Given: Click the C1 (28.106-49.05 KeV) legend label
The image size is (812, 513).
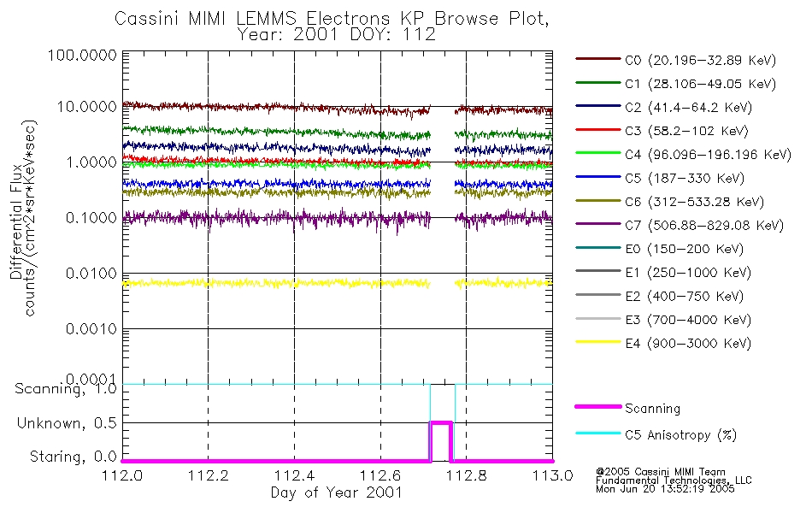Looking at the screenshot, I should 701,84.
